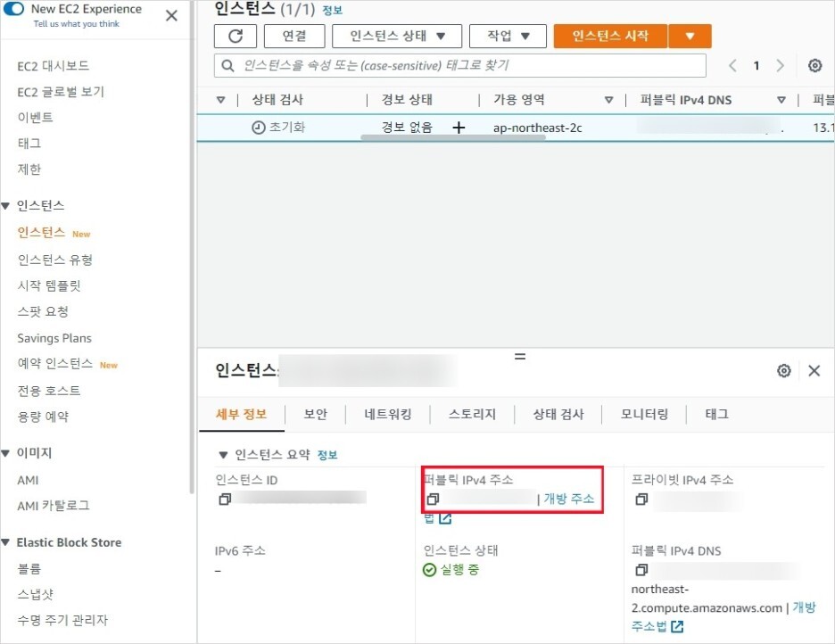Sort by 퍼블릭 IPv4 DNS column arrow
The image size is (835, 644).
781,100
